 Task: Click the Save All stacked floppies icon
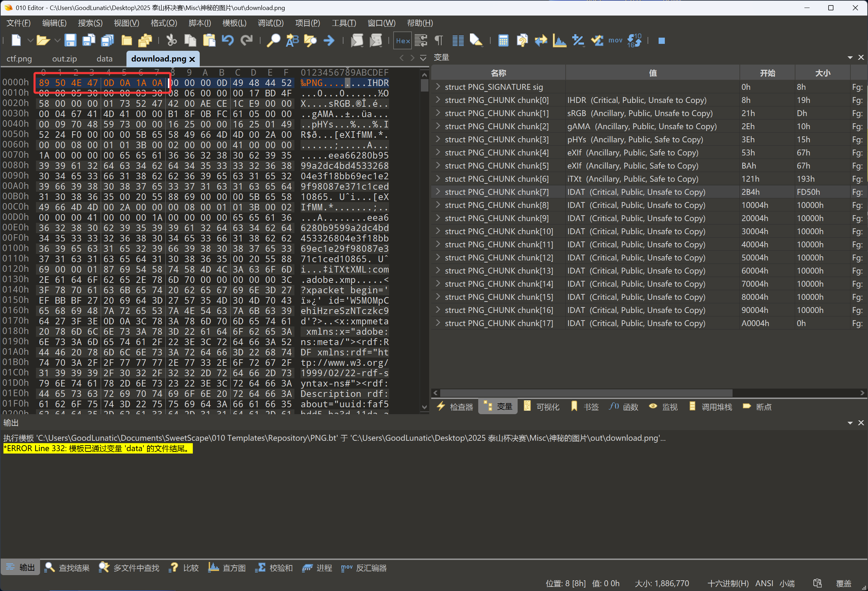108,40
